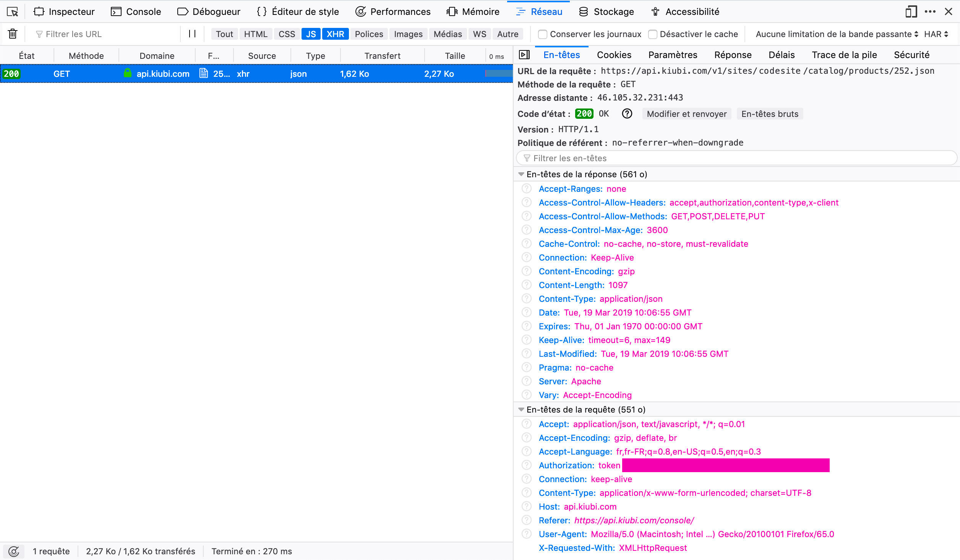Click the element picker icon
Screen dimensions: 960x560
coord(12,12)
